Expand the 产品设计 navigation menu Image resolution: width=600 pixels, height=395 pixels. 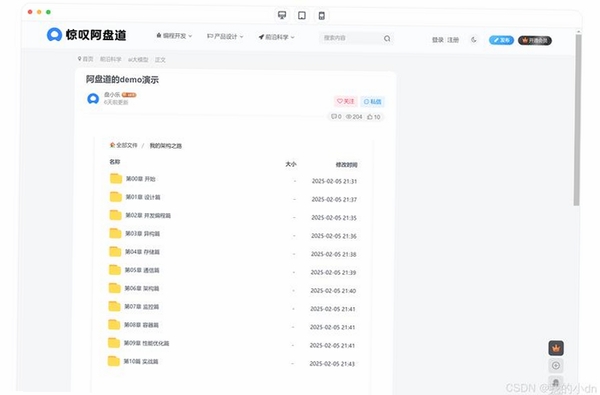(x=225, y=36)
